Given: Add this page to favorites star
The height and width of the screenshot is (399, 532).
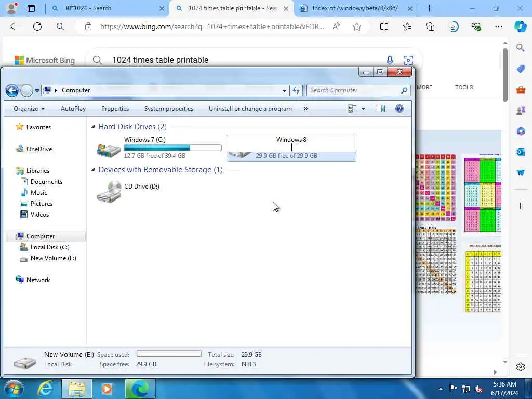Looking at the screenshot, I should [356, 26].
